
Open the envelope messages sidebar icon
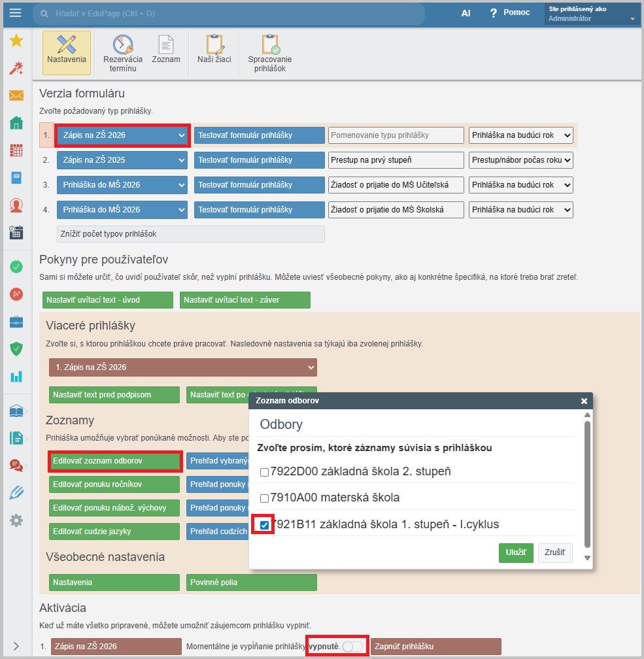click(x=16, y=96)
